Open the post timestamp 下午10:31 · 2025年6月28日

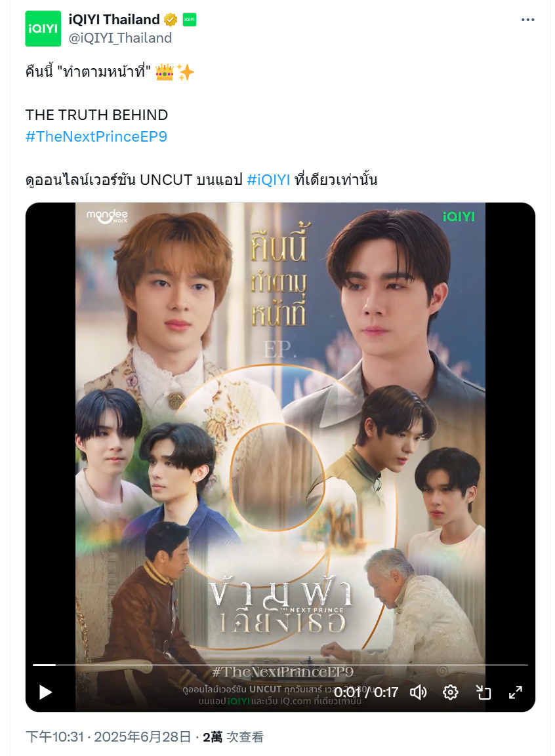coord(108,737)
